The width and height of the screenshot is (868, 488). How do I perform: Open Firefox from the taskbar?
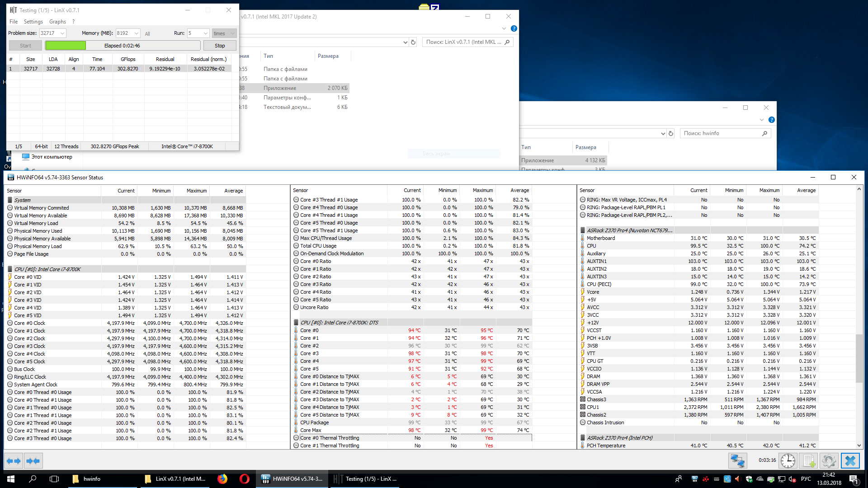(x=222, y=479)
